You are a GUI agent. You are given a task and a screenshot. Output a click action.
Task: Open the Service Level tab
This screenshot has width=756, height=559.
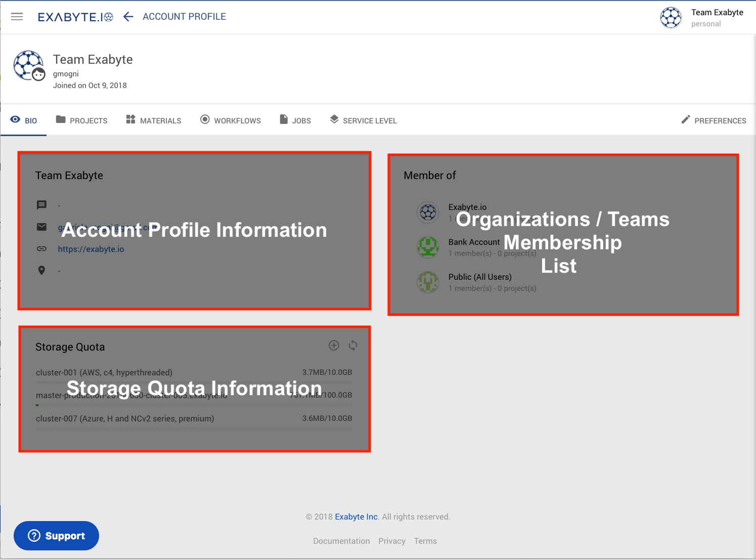coord(363,120)
